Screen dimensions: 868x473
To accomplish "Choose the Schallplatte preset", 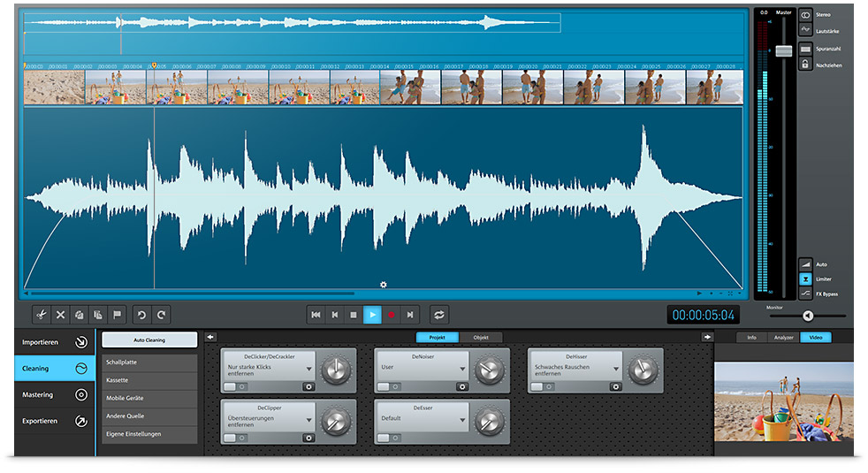I will coord(149,362).
